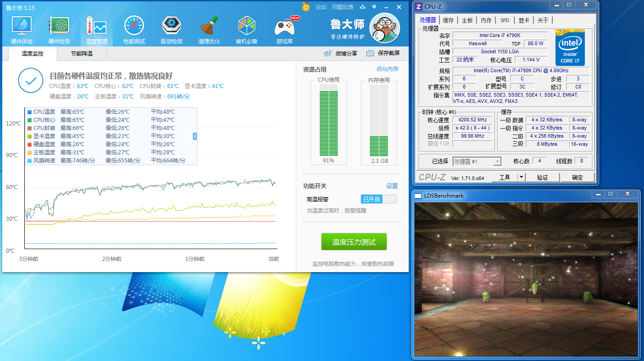Click the Intel Core i7 logo in CPU-Z
Viewport: 644px width, 361px height.
click(570, 48)
